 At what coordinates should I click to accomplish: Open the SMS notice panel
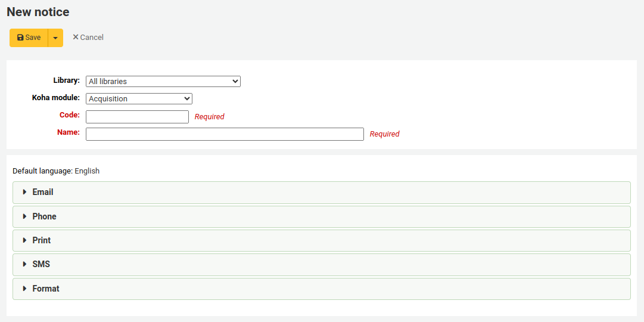41,264
